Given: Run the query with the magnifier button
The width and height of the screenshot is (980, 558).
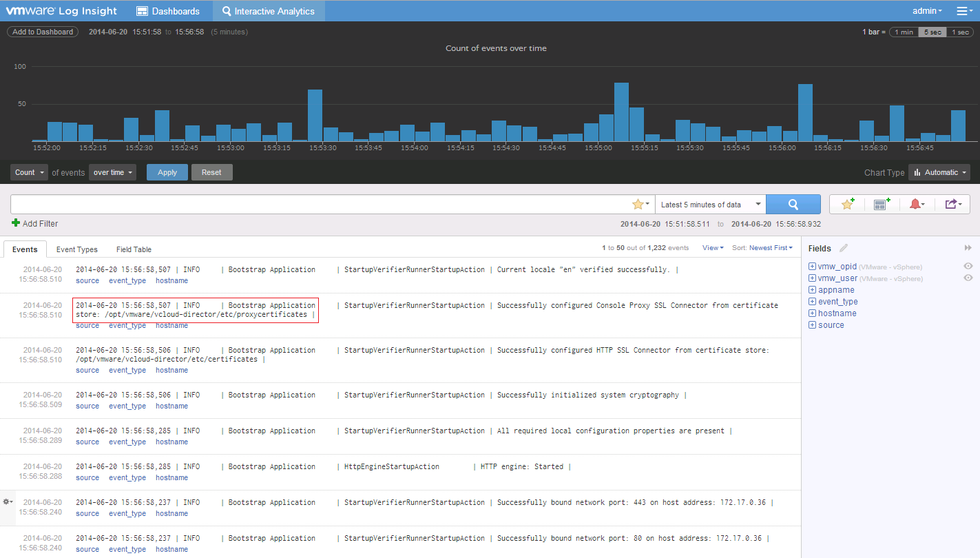Looking at the screenshot, I should coord(793,205).
